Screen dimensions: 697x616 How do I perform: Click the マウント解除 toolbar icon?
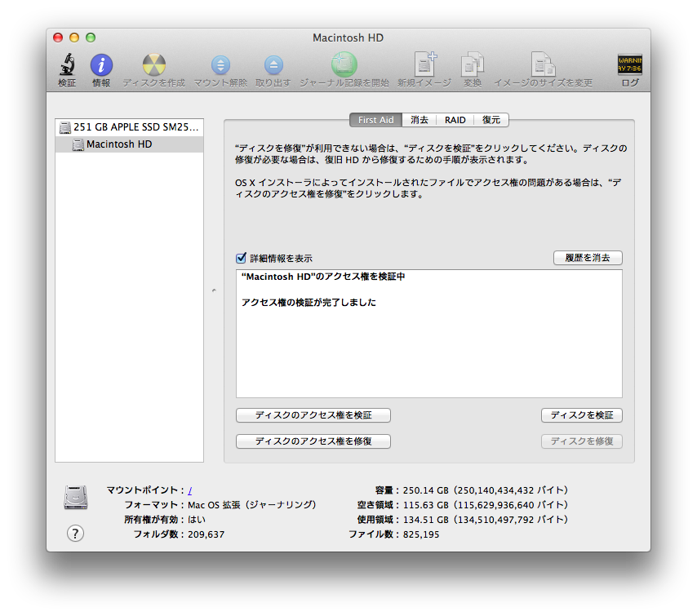coord(220,65)
